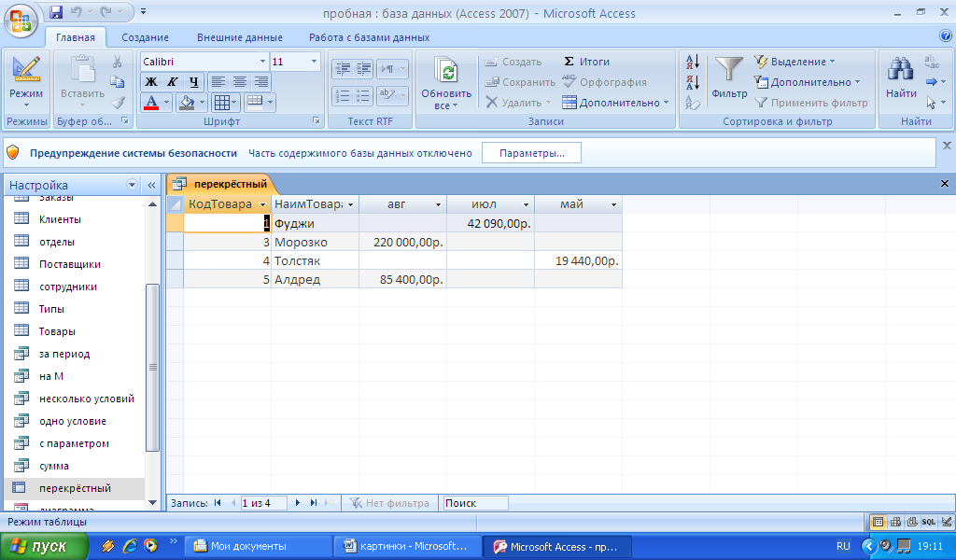
Task: Go to next record arrow
Action: click(298, 503)
